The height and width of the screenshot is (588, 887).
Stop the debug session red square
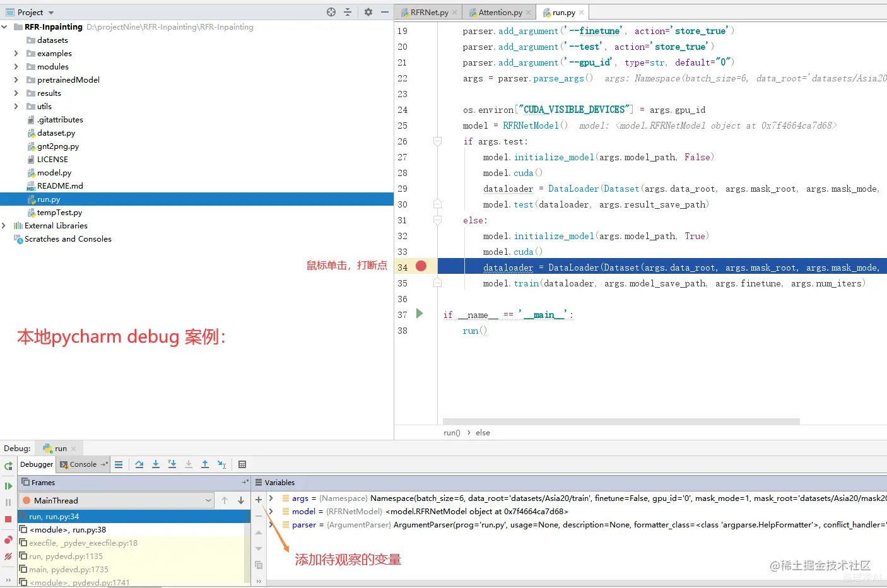coord(8,519)
